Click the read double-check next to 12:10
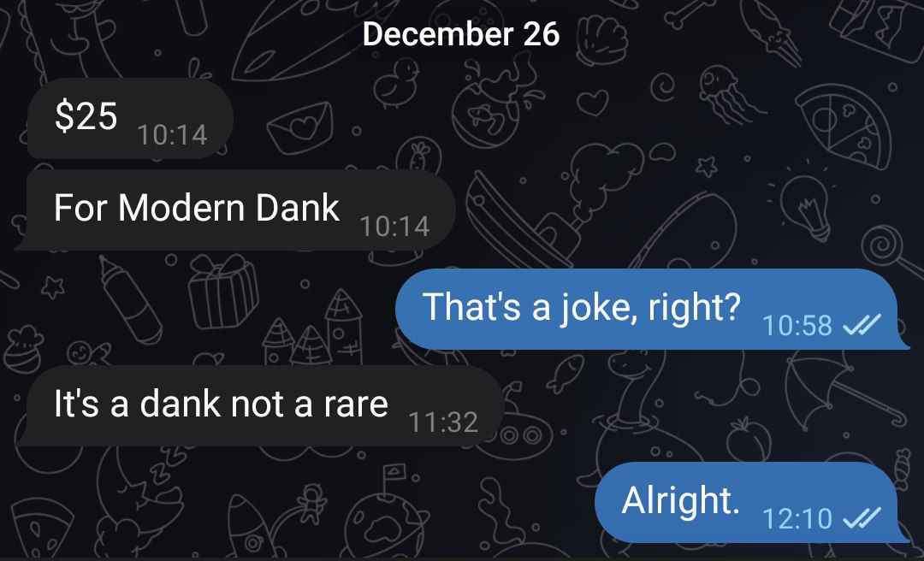Image resolution: width=924 pixels, height=561 pixels. point(862,517)
